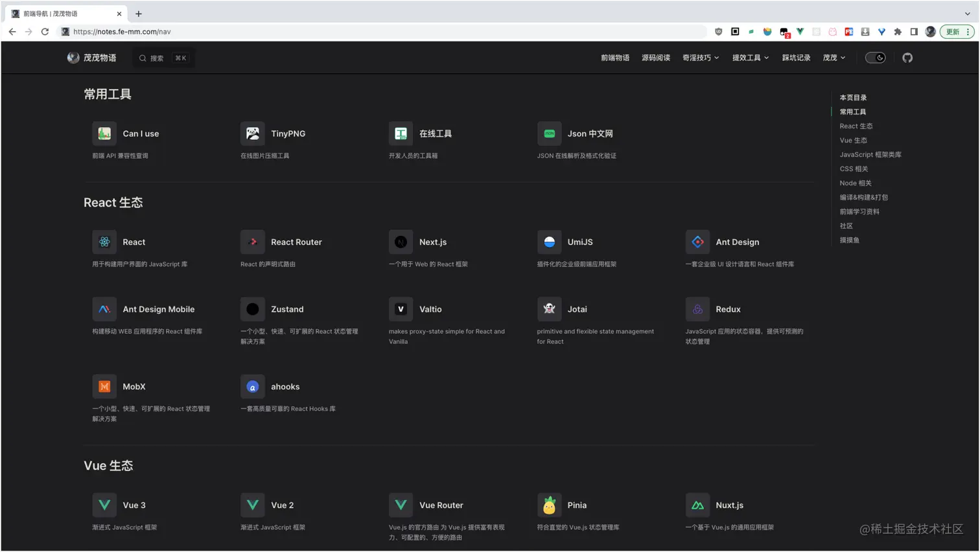Open the Can I use icon
Screen dimensions: 980x552
point(104,133)
